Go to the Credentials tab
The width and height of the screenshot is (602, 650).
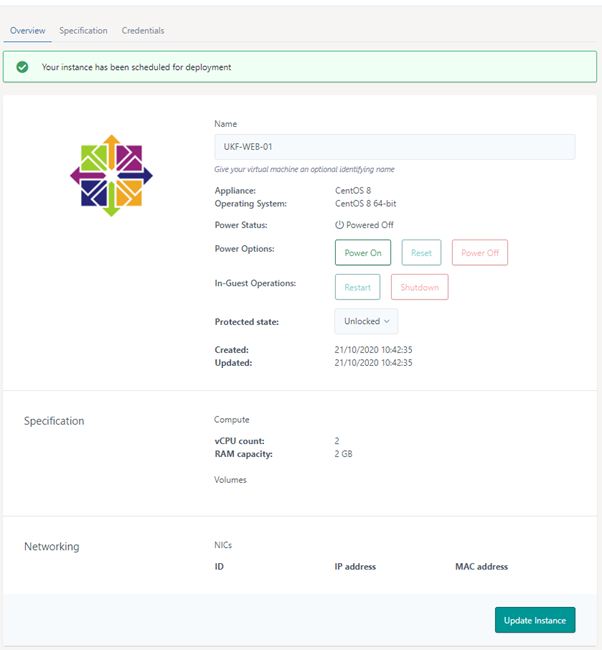143,31
